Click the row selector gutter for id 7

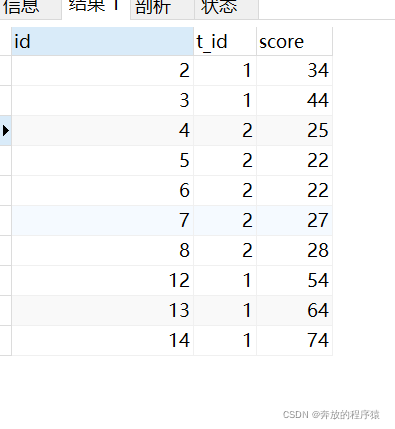tap(6, 220)
